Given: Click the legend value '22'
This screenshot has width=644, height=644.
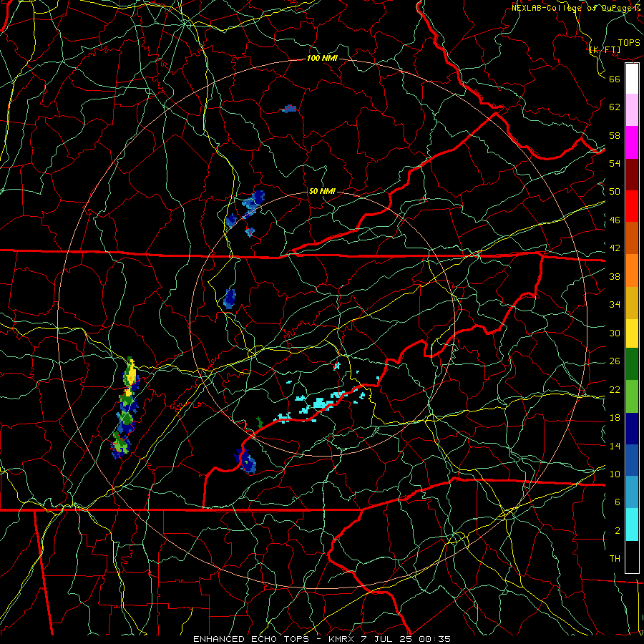Looking at the screenshot, I should [x=615, y=389].
